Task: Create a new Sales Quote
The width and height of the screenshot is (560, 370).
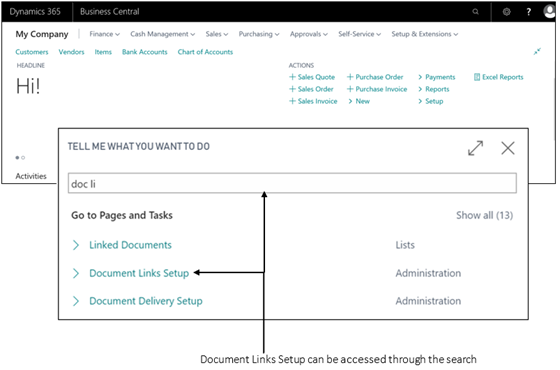Action: (x=312, y=77)
